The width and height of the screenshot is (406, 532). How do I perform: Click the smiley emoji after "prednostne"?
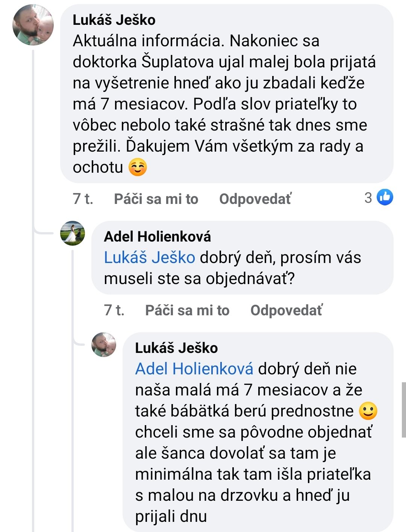pyautogui.click(x=368, y=411)
